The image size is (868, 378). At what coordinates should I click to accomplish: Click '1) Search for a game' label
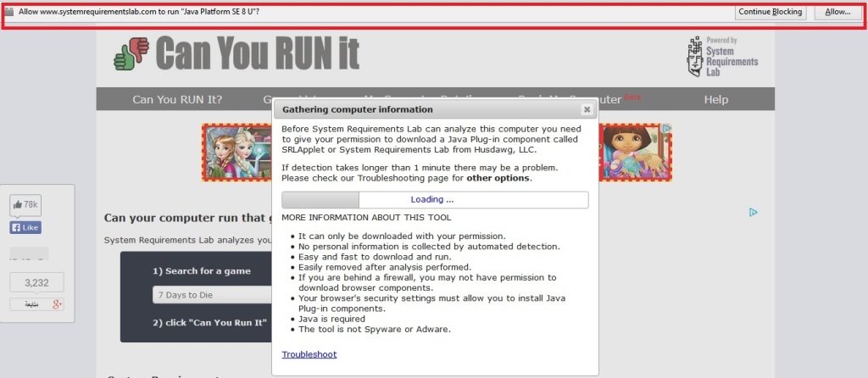pyautogui.click(x=202, y=271)
